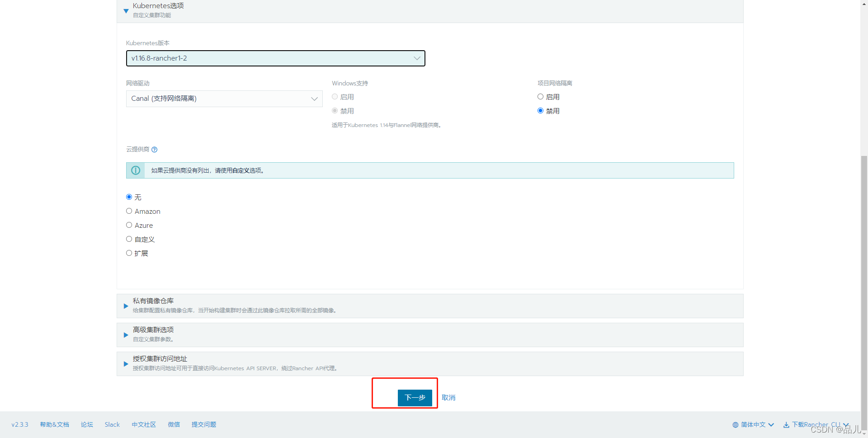
Task: Choose 扩展 as the cloud provider
Action: click(129, 253)
